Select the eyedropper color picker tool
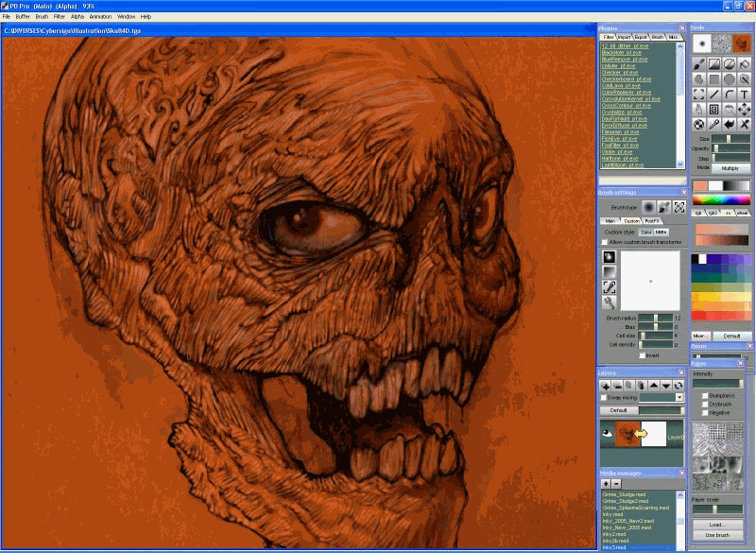This screenshot has width=756, height=553. [x=714, y=124]
